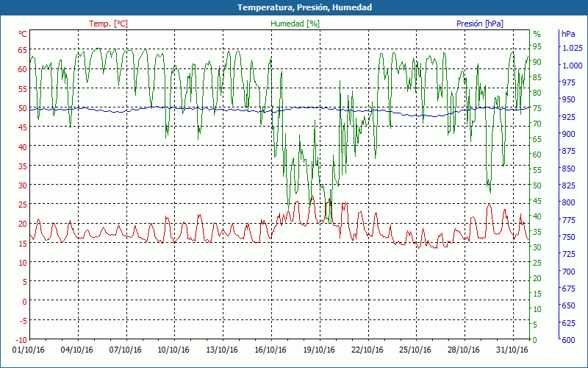Click "80" on the green humidity axis
This screenshot has height=368, width=588.
pos(537,93)
